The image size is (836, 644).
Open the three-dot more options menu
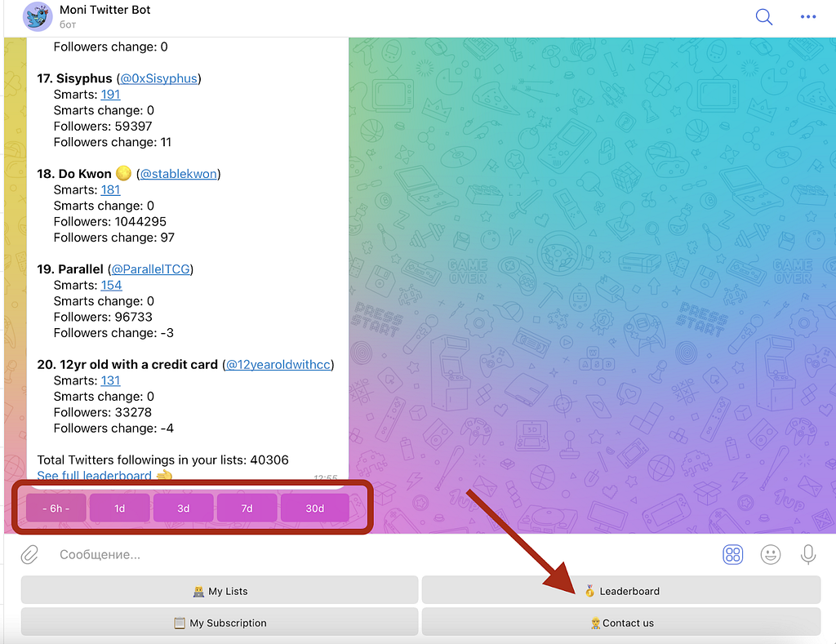click(x=808, y=17)
